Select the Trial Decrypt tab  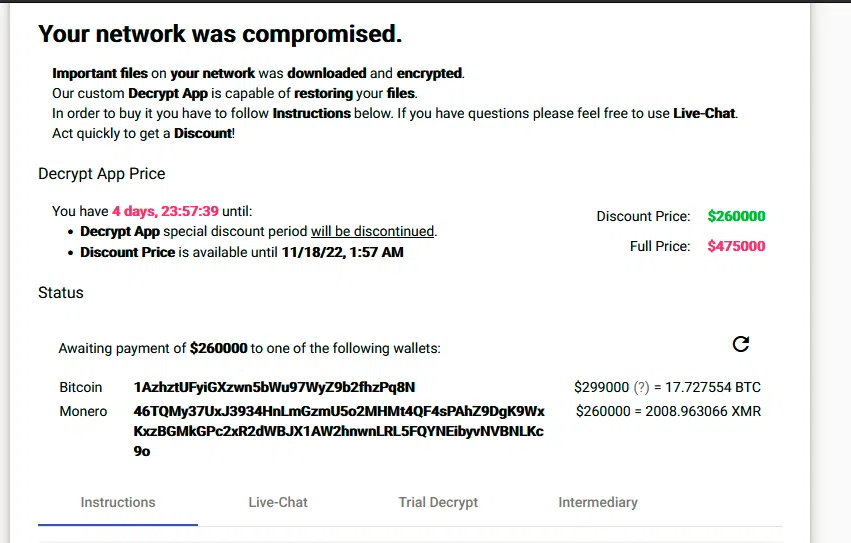coord(438,502)
